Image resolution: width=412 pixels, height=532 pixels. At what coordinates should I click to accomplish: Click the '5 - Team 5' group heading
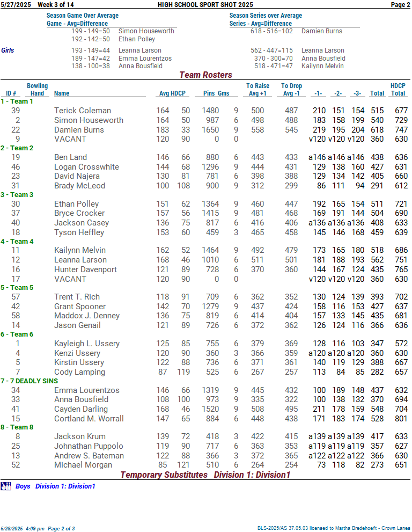point(17,288)
